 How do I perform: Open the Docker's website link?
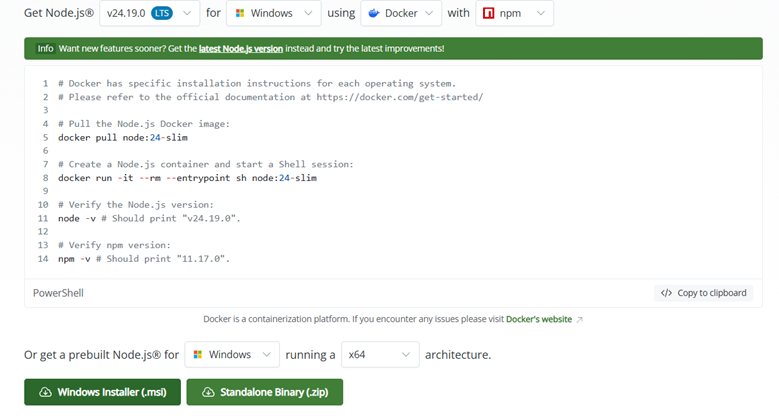click(x=539, y=319)
